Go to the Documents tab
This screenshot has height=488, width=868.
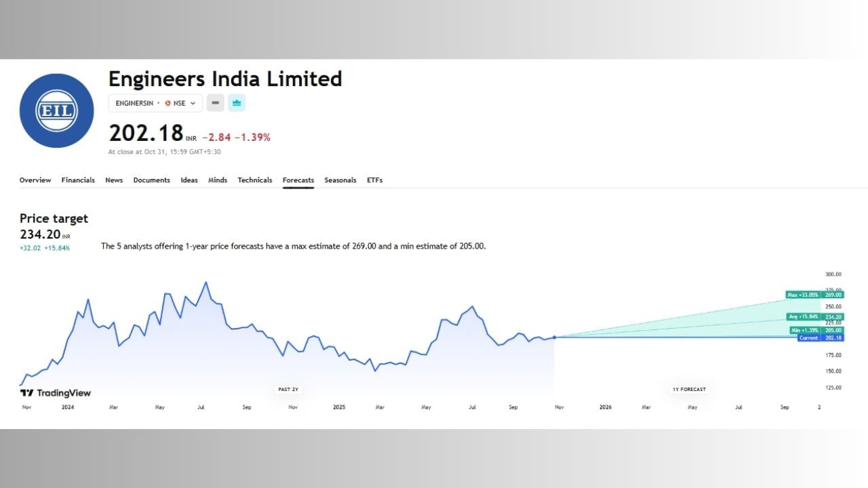point(151,180)
